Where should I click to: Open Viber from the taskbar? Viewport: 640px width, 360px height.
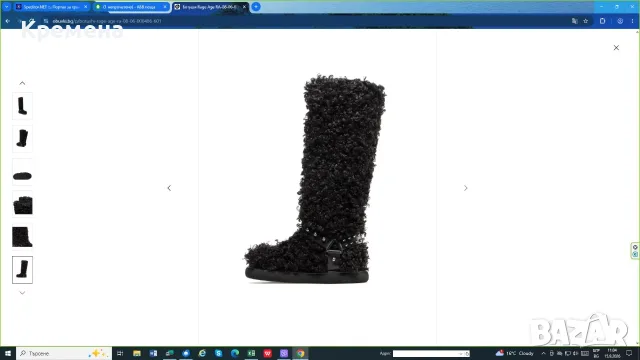[284, 353]
